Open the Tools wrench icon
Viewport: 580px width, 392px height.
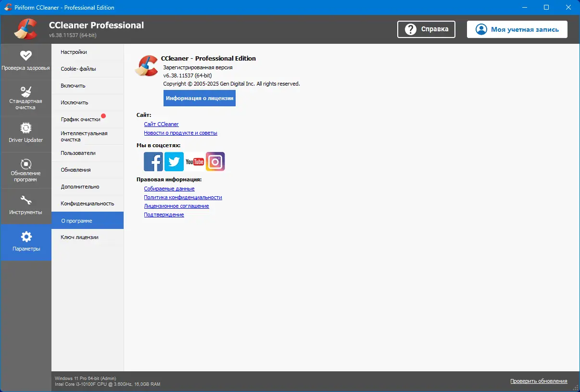coord(25,200)
